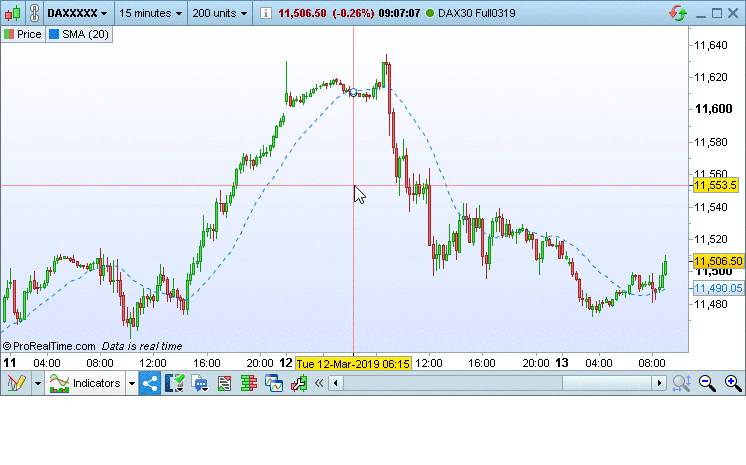Click the zoom out magnifier icon
Screen dimensions: 746x465
click(x=707, y=383)
